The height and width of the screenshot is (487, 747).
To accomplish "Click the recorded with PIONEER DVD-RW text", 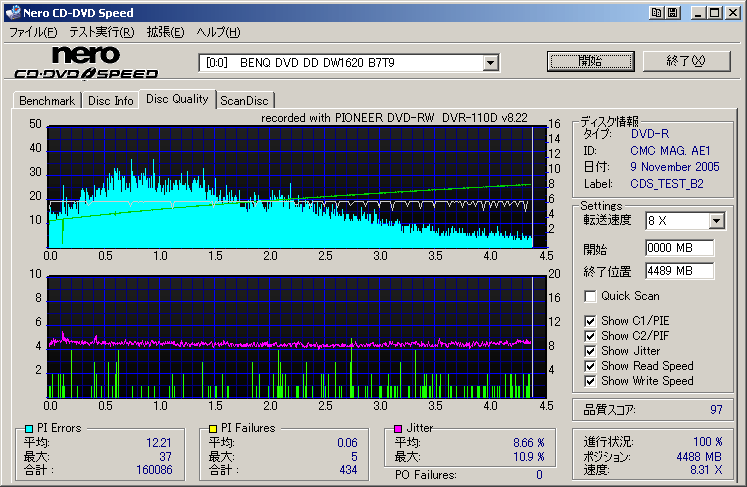I will coord(394,118).
